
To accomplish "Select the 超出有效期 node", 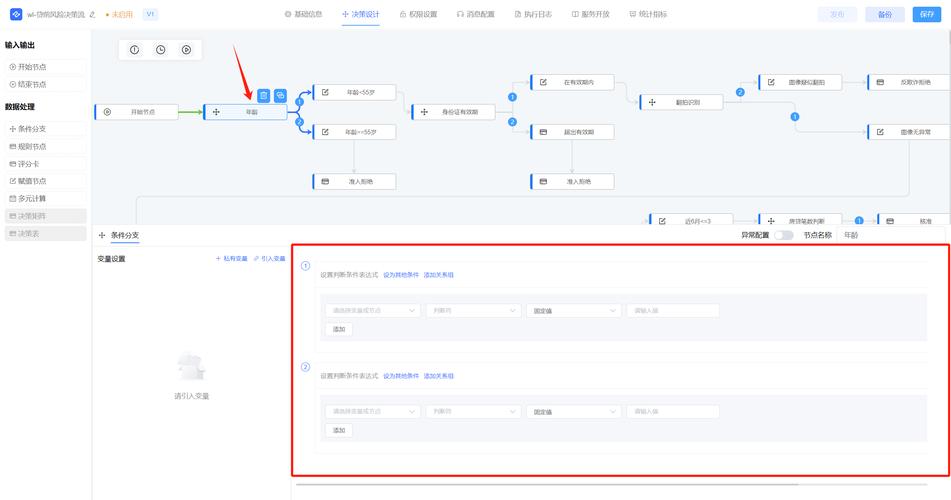I will [572, 132].
